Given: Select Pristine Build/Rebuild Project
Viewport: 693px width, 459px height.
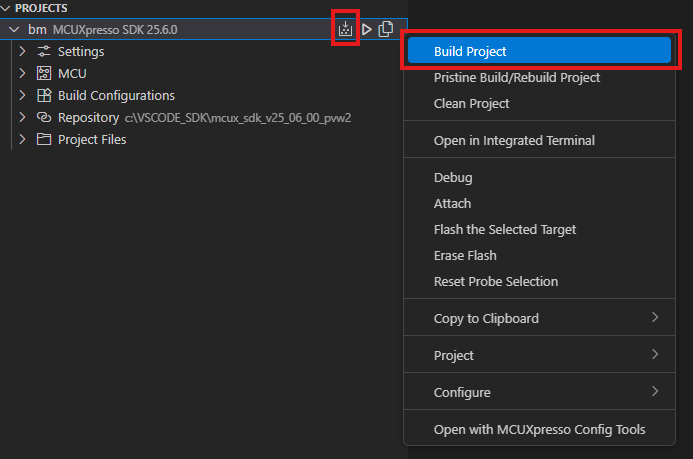Looking at the screenshot, I should pyautogui.click(x=539, y=78).
